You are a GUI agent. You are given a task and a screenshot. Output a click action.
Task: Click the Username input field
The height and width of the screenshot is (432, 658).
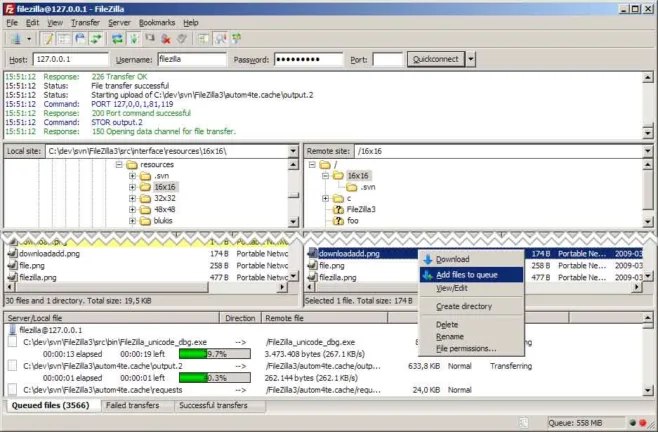coord(192,59)
